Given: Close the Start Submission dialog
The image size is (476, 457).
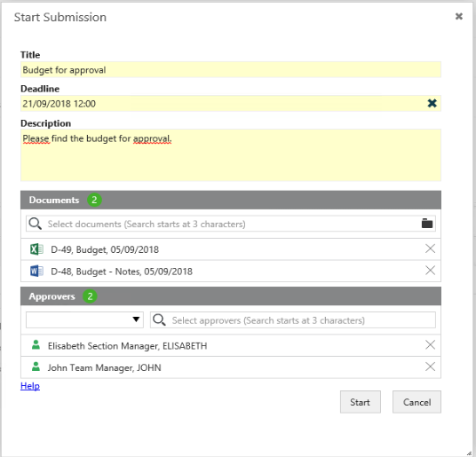Looking at the screenshot, I should click(x=459, y=16).
